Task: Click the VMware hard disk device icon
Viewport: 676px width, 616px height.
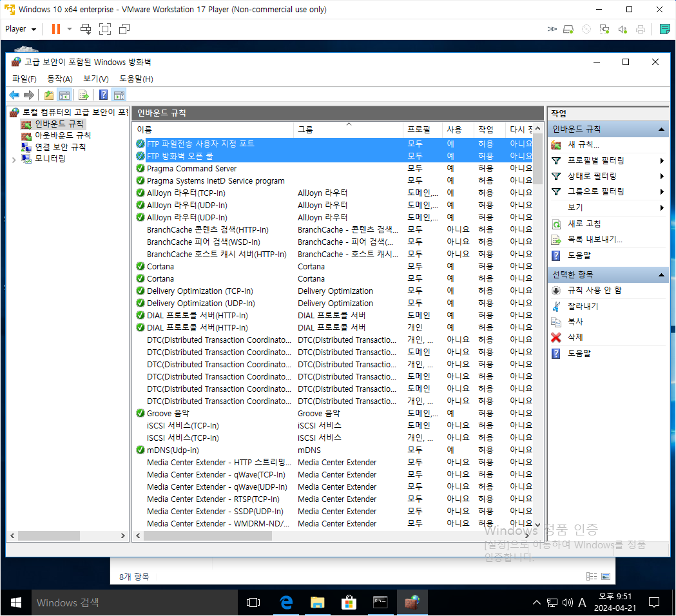Action: click(x=568, y=29)
